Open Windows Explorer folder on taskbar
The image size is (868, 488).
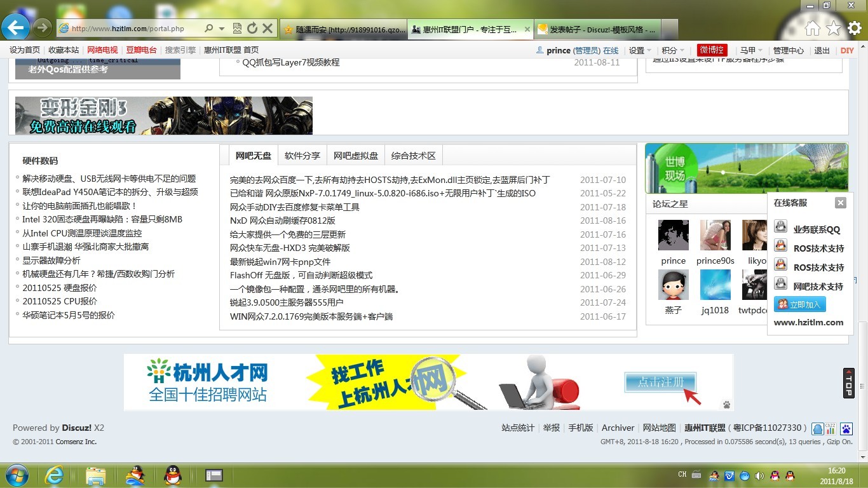(x=96, y=475)
